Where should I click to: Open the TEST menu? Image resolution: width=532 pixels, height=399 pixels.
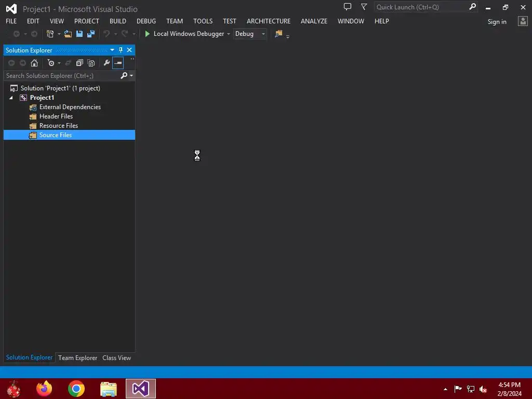click(229, 21)
